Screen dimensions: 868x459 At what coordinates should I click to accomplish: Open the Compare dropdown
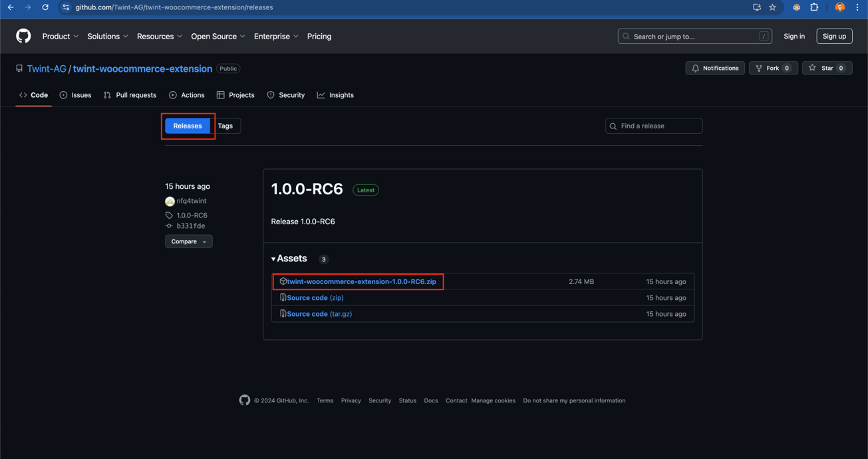[x=188, y=241]
